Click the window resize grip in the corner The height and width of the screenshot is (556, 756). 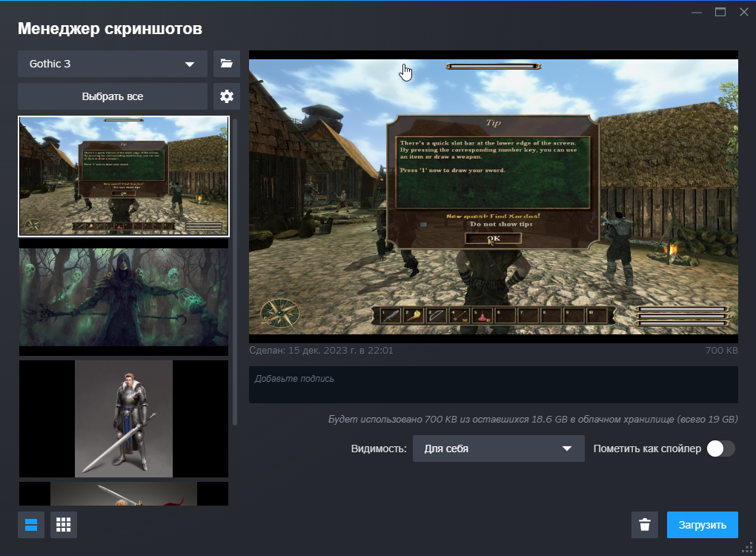click(x=747, y=547)
